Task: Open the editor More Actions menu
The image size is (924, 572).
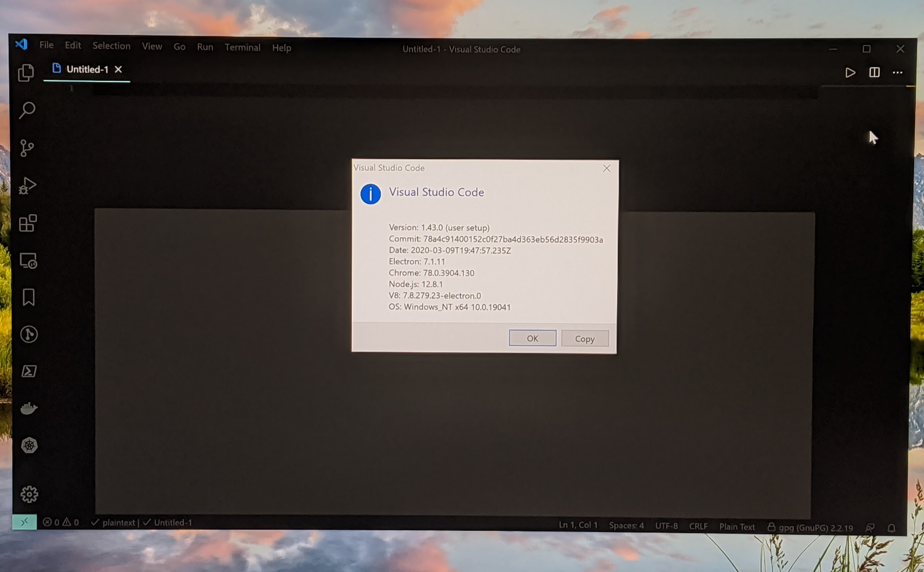Action: coord(898,73)
